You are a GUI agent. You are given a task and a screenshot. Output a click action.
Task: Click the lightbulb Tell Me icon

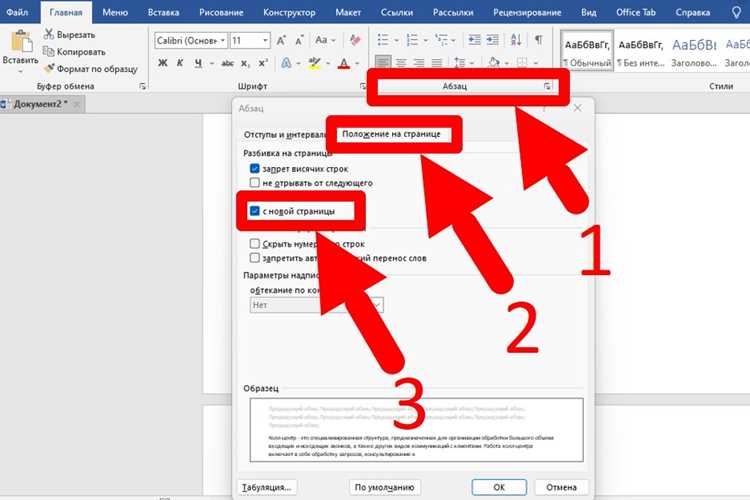(736, 12)
